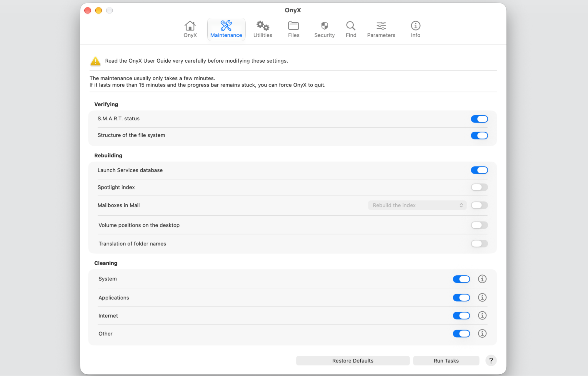The width and height of the screenshot is (588, 376).
Task: Show info for Internet cleaning
Action: pyautogui.click(x=482, y=315)
